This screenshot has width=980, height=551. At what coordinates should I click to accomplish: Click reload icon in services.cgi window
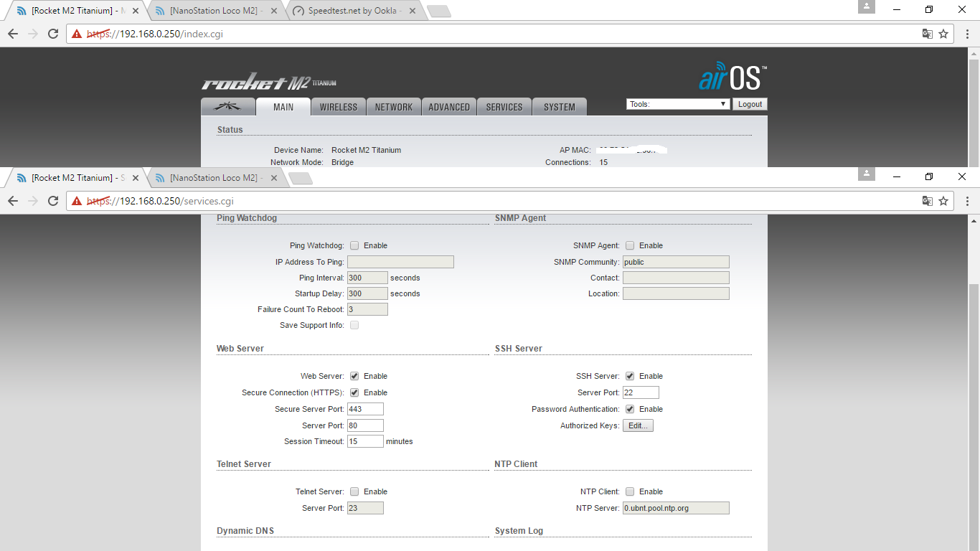[53, 201]
